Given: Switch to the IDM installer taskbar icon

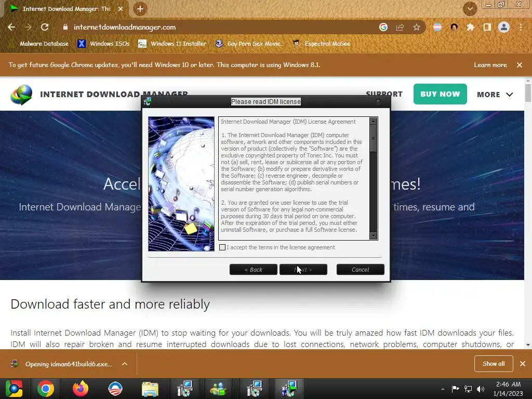Looking at the screenshot, I should [289, 389].
